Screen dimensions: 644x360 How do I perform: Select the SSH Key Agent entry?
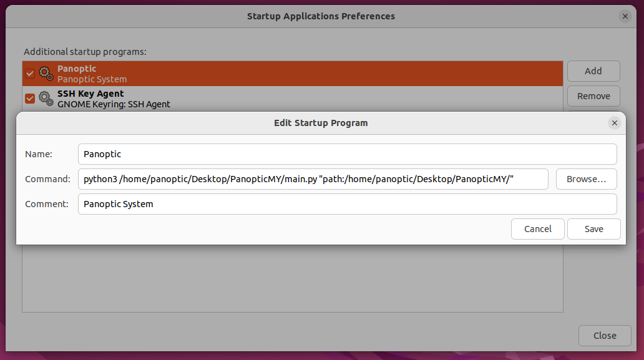[x=293, y=99]
